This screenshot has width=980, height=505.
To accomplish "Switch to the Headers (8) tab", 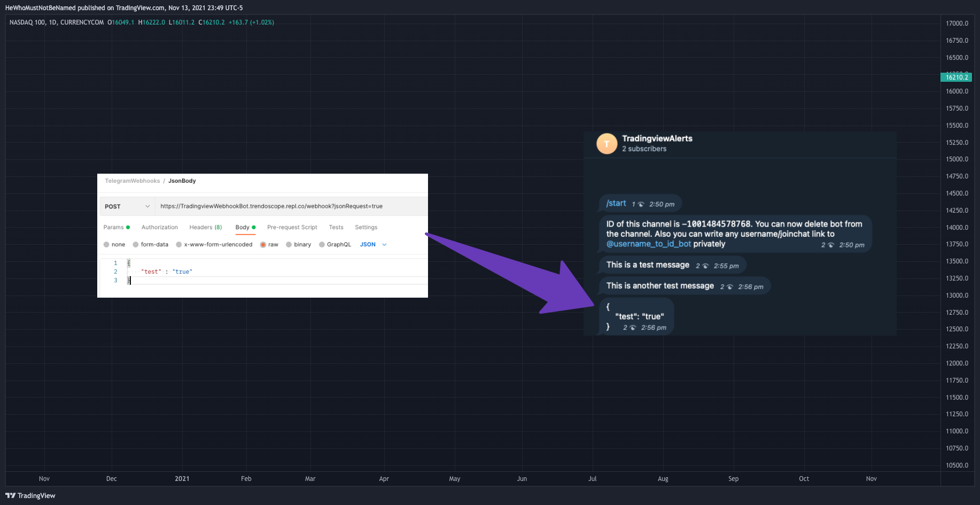I will (x=206, y=228).
